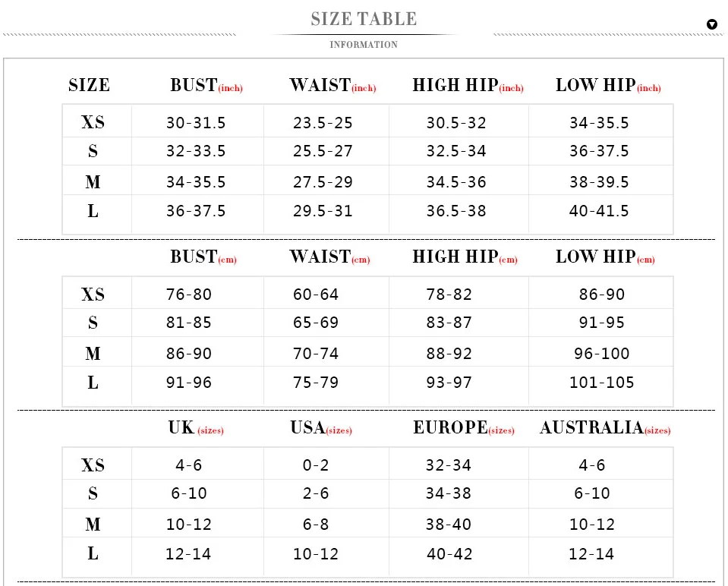Select the WAIST (inch) column header

point(333,86)
